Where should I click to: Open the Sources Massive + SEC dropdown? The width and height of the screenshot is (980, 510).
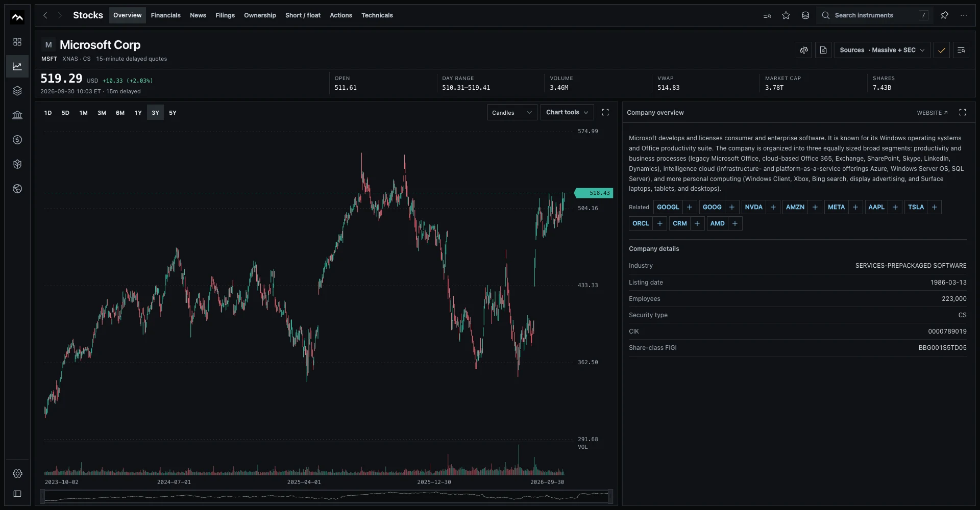point(882,50)
